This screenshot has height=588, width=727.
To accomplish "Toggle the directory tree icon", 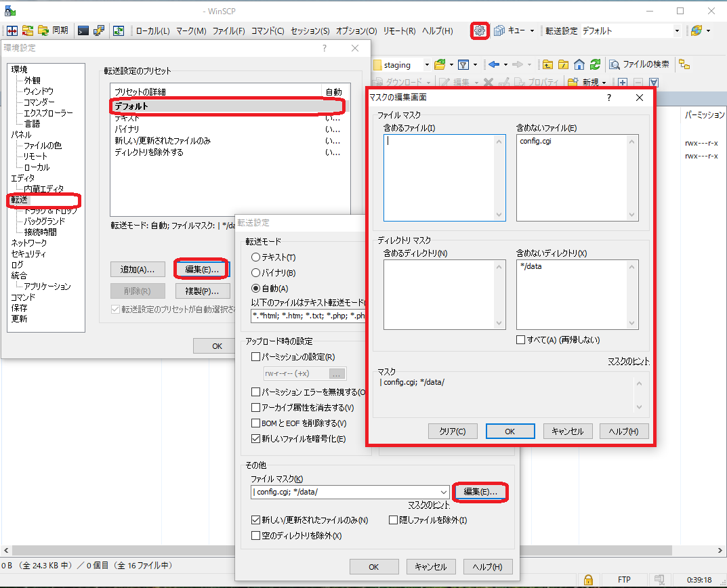I will [x=684, y=64].
